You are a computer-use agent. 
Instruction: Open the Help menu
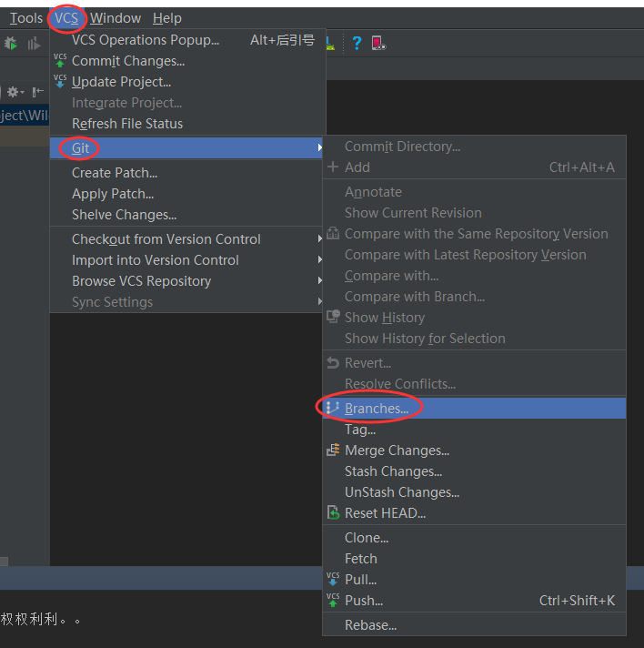click(166, 18)
